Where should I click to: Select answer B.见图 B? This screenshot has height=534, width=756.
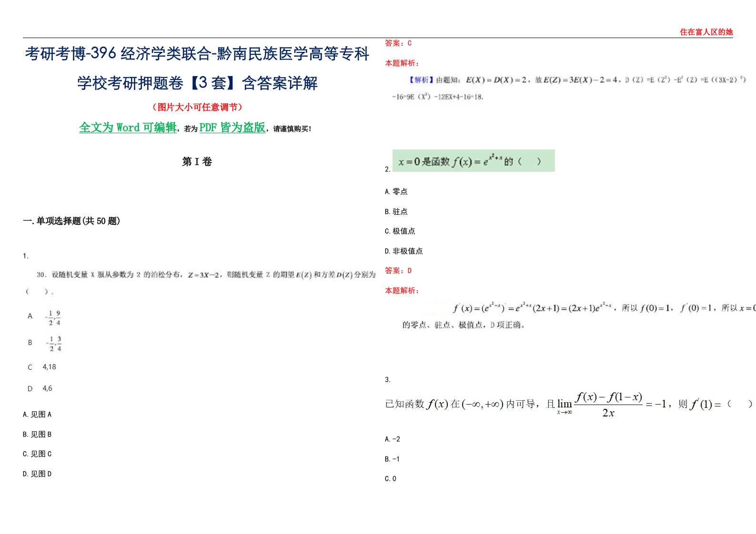pos(37,435)
